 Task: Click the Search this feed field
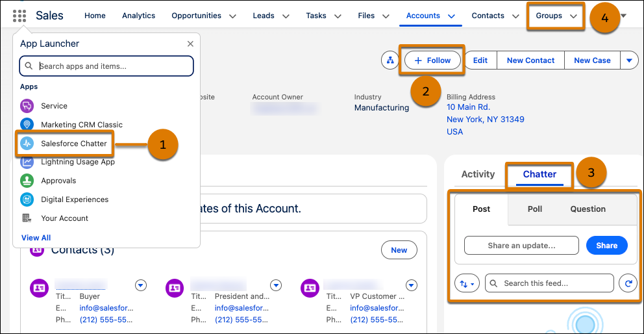pyautogui.click(x=549, y=283)
